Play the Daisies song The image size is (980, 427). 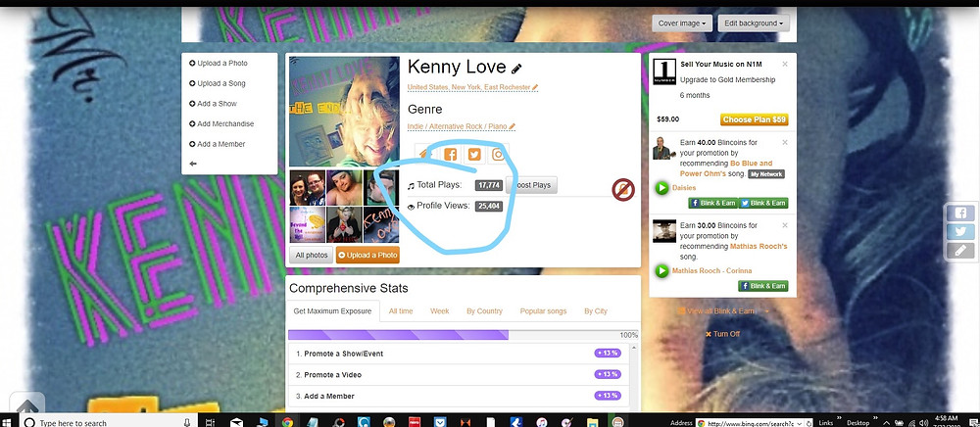coord(661,187)
